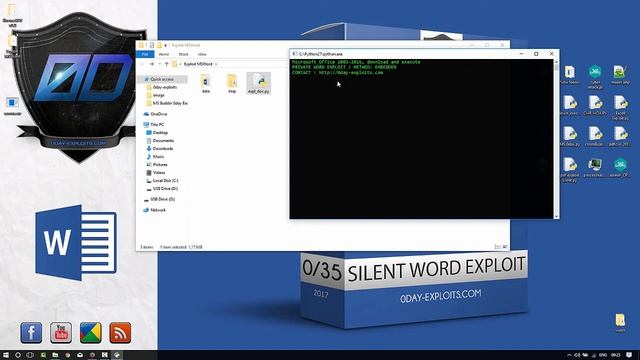The image size is (640, 360).
Task: Select Quick access in the navigation pane
Action: 162,79
